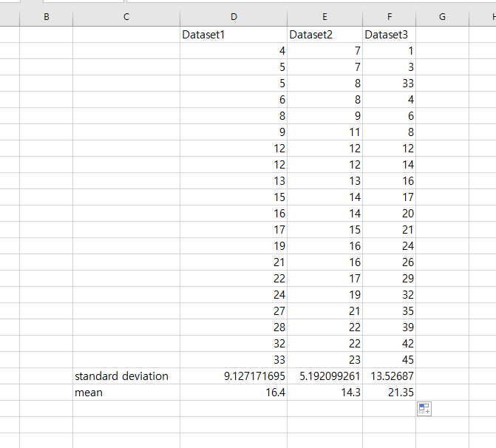The image size is (496, 448).
Task: Select Dataset3 cell with value 29
Action: point(389,279)
